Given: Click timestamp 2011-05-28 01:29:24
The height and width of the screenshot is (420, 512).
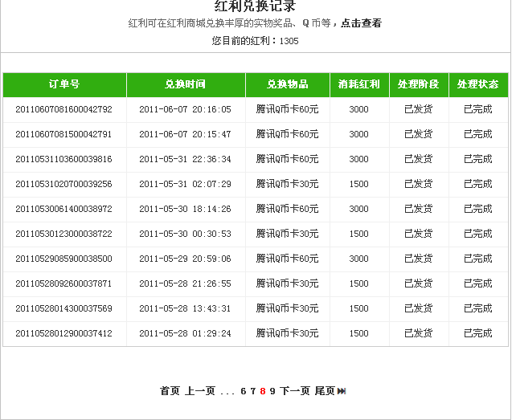Looking at the screenshot, I should (185, 333).
